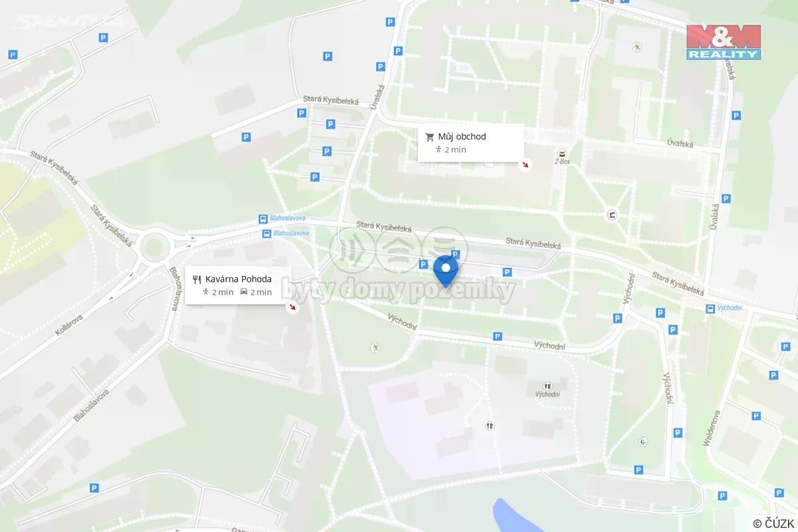
Task: Select the green playground icon near Východní street
Action: [x=376, y=347]
